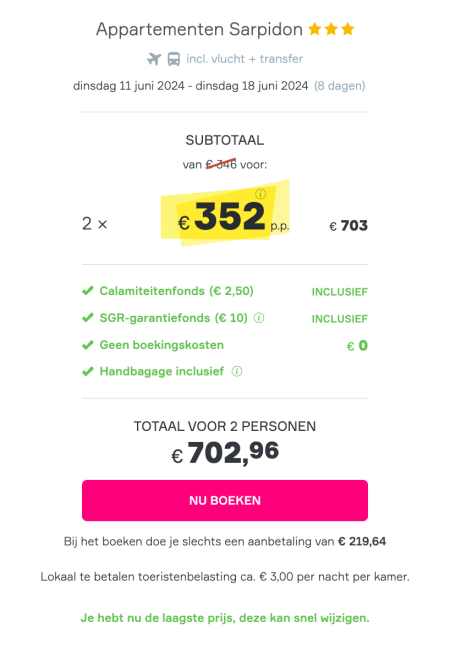The width and height of the screenshot is (450, 645).
Task: Click the Calamiteitenfonds green checkmark
Action: tap(88, 291)
